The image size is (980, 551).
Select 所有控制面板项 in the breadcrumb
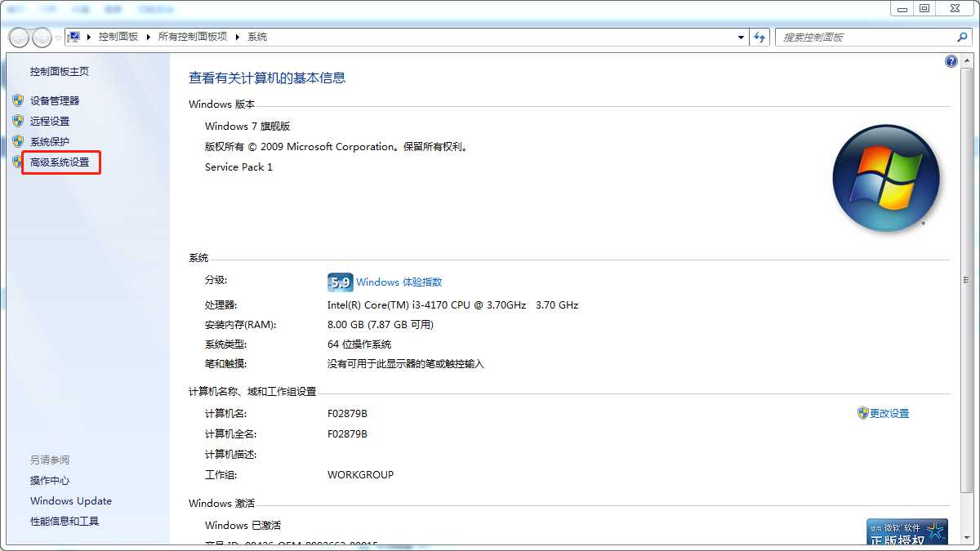click(x=192, y=37)
